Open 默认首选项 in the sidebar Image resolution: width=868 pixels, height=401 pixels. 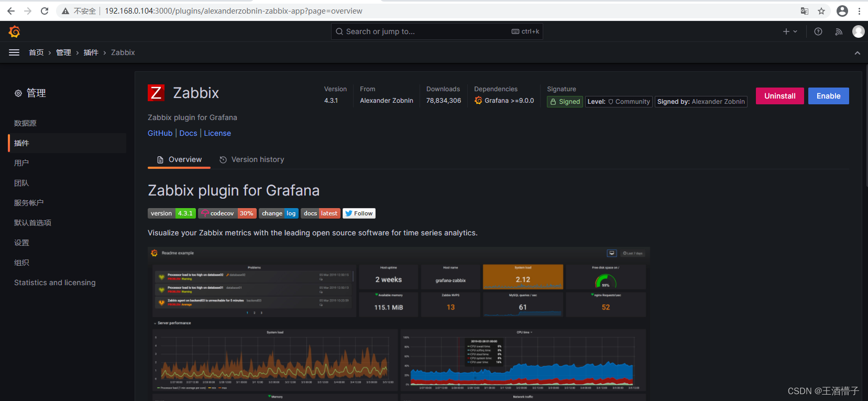[67, 223]
